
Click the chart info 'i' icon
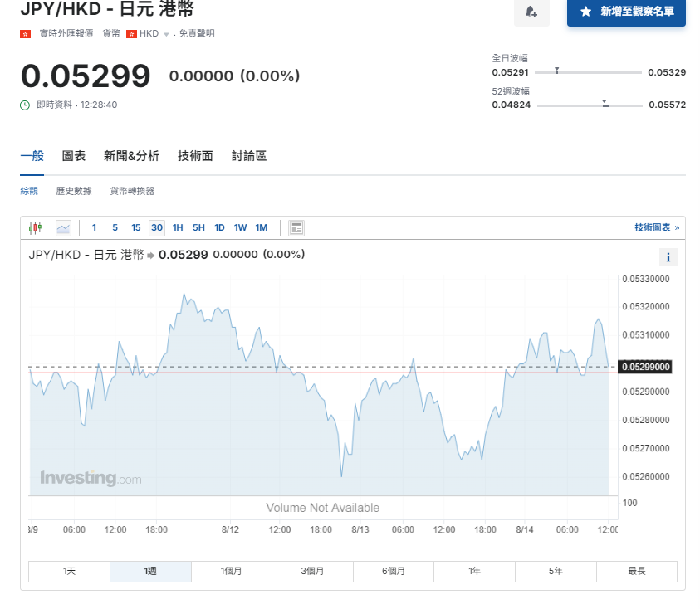668,257
